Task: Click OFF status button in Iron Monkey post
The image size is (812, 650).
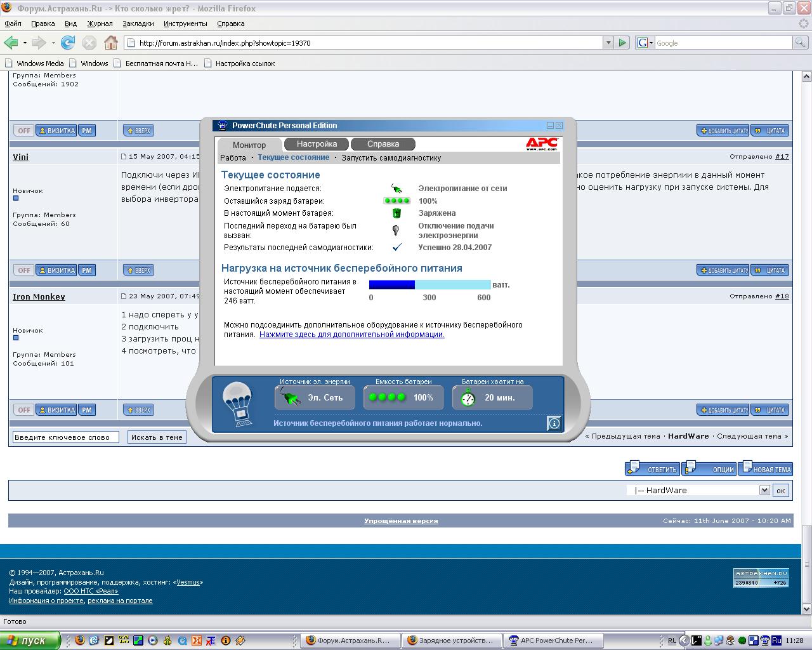Action: 24,410
